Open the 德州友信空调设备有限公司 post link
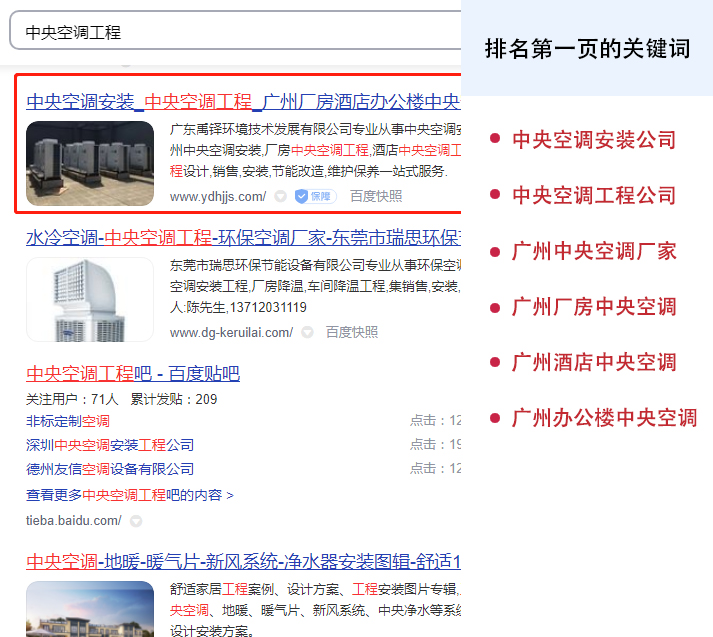Image resolution: width=713 pixels, height=637 pixels. tap(110, 469)
